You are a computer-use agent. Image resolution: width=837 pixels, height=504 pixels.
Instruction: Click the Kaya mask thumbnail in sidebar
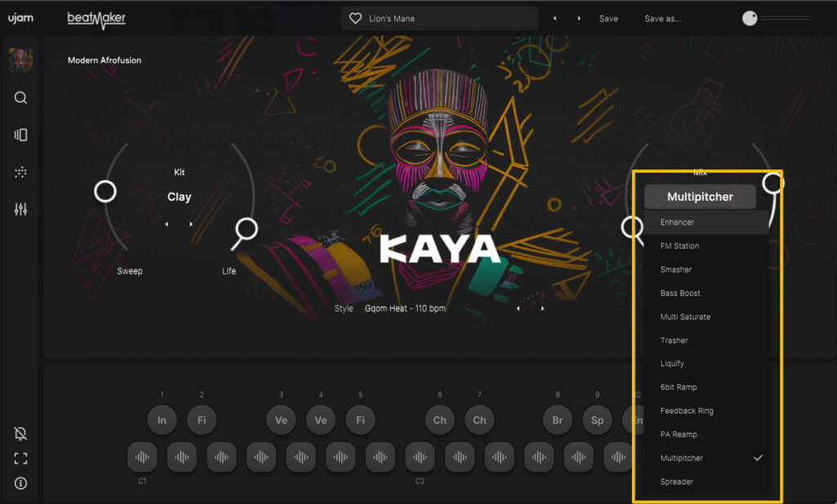20,60
